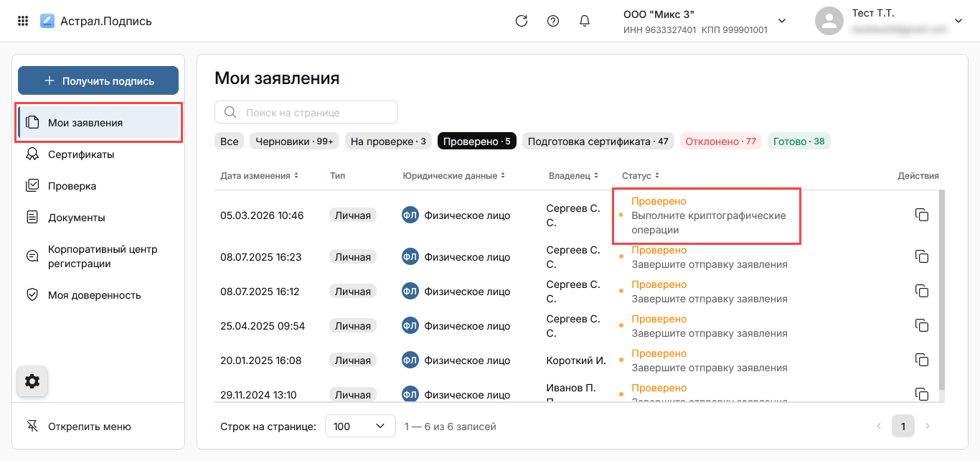The image size is (980, 461).
Task: Sort by Владелец column
Action: point(574,176)
